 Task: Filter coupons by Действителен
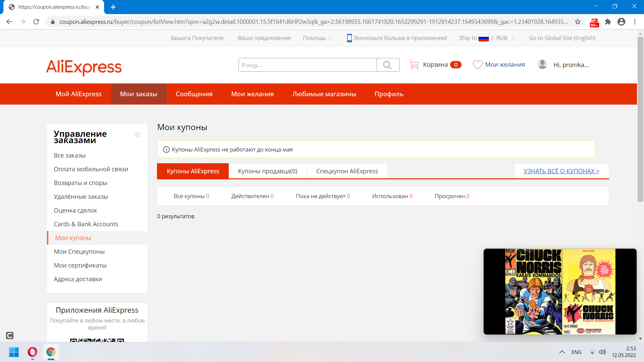pos(253,196)
